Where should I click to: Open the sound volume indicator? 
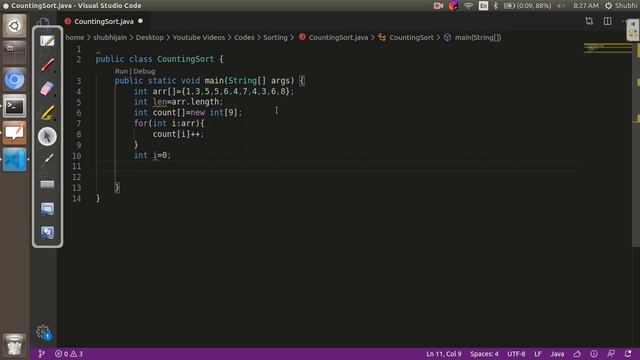point(562,6)
